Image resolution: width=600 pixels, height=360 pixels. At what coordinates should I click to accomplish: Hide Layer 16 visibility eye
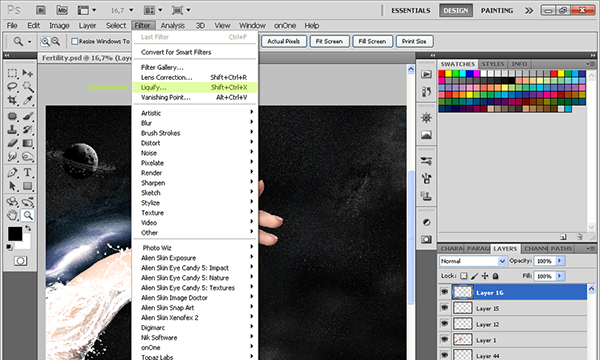click(444, 292)
